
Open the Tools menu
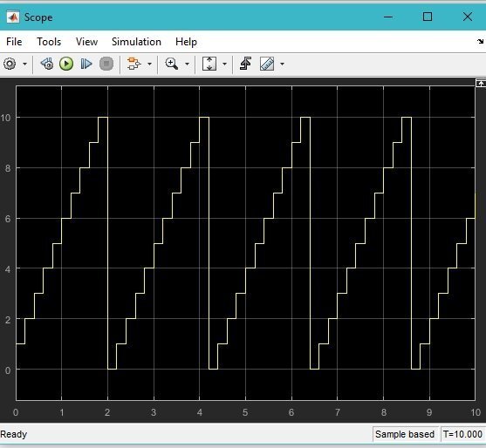(49, 42)
